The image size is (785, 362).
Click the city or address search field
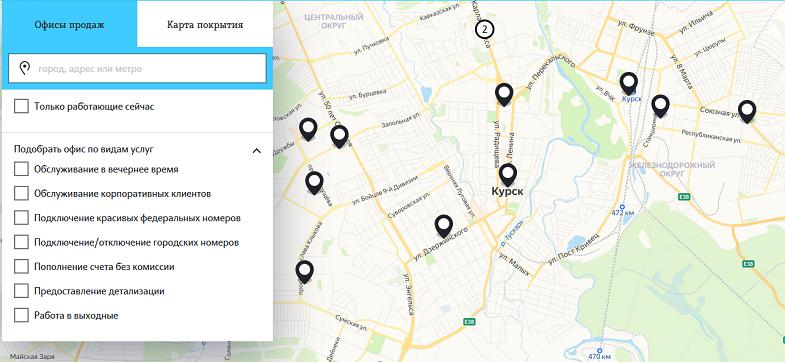pos(137,69)
